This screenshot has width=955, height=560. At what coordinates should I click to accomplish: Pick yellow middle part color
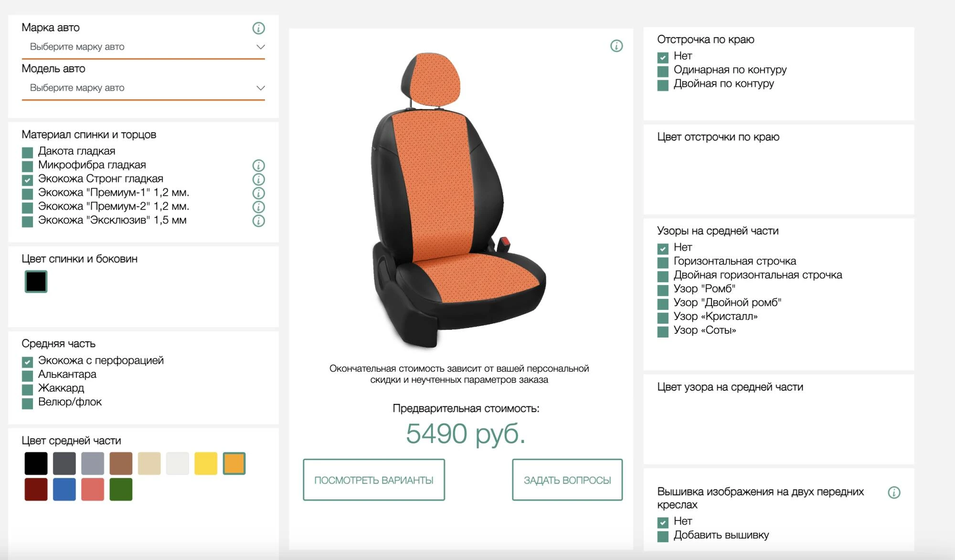[x=206, y=464]
